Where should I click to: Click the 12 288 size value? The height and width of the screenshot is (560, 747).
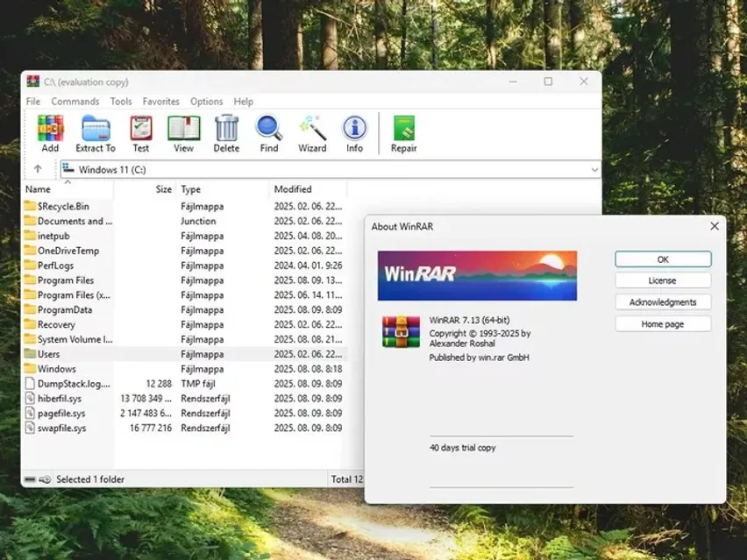(x=159, y=383)
